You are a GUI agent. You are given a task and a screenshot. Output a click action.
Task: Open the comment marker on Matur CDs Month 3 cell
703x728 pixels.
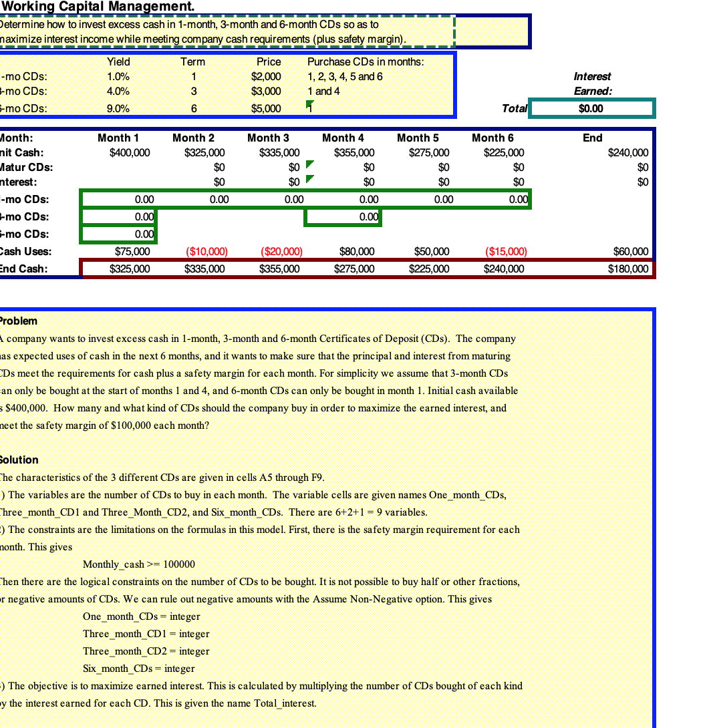[x=308, y=164]
